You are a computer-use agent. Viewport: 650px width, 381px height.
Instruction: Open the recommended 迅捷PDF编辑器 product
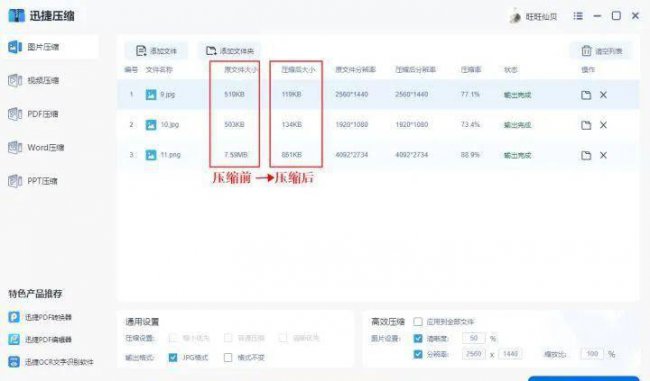[x=40, y=340]
